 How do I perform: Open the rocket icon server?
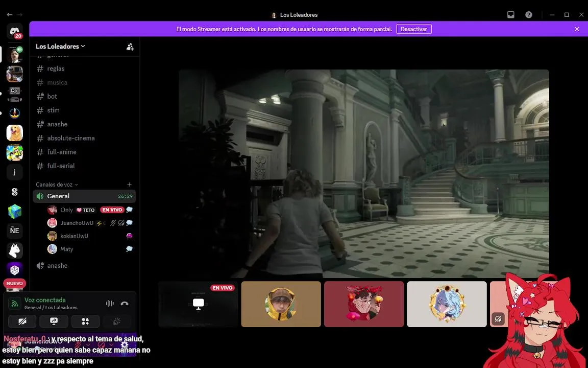[15, 113]
